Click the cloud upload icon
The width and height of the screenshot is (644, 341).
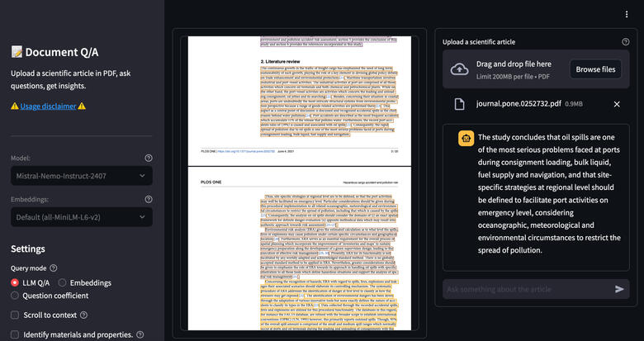point(459,69)
